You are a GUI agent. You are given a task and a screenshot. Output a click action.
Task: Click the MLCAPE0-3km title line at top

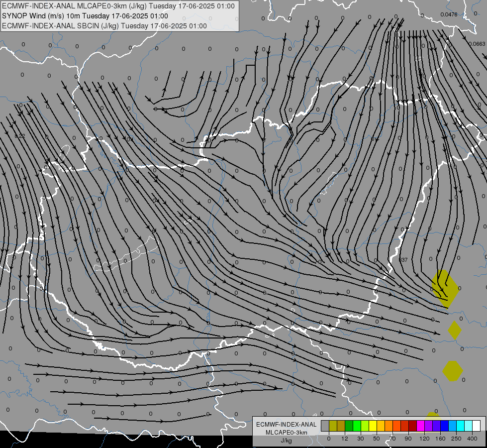(x=118, y=6)
